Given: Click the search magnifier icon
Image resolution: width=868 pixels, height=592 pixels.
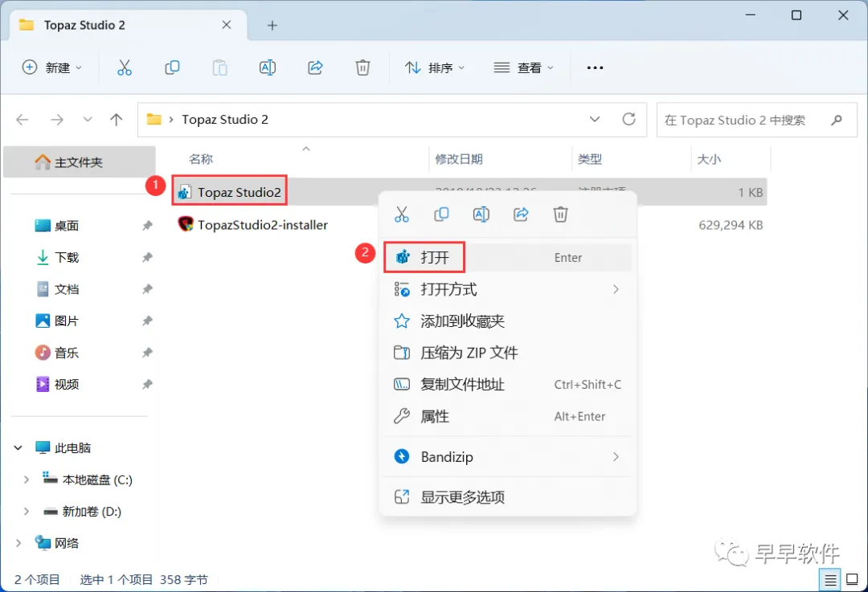Looking at the screenshot, I should click(837, 120).
